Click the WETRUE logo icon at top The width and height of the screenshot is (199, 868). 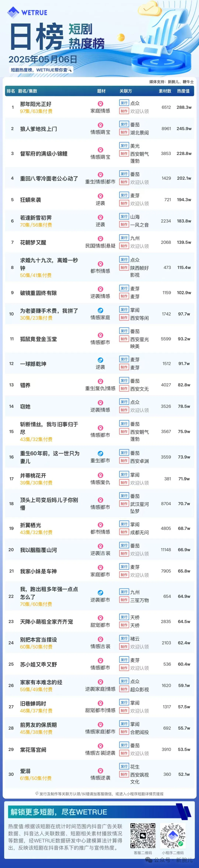[13, 12]
